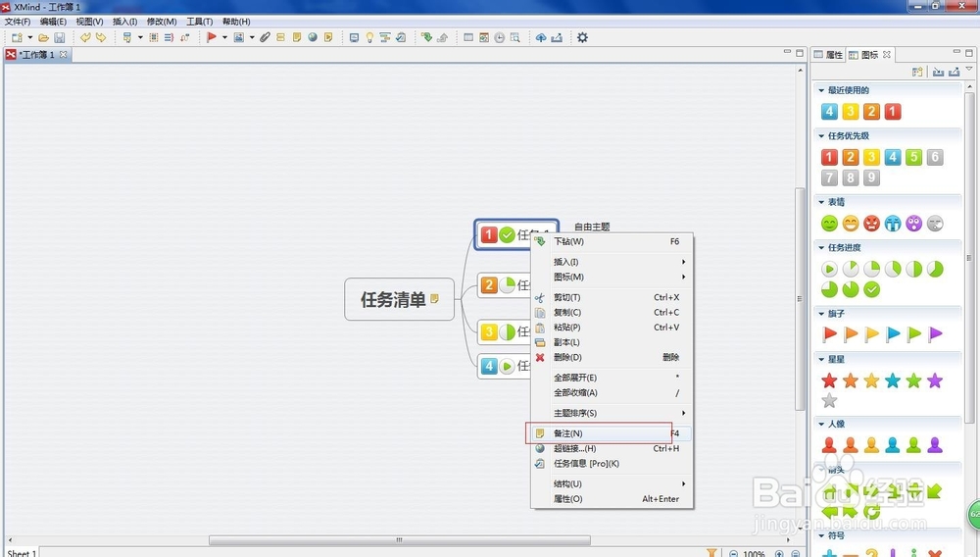The image size is (980, 557).
Task: Click 删除(D) in the context menu
Action: pyautogui.click(x=612, y=358)
